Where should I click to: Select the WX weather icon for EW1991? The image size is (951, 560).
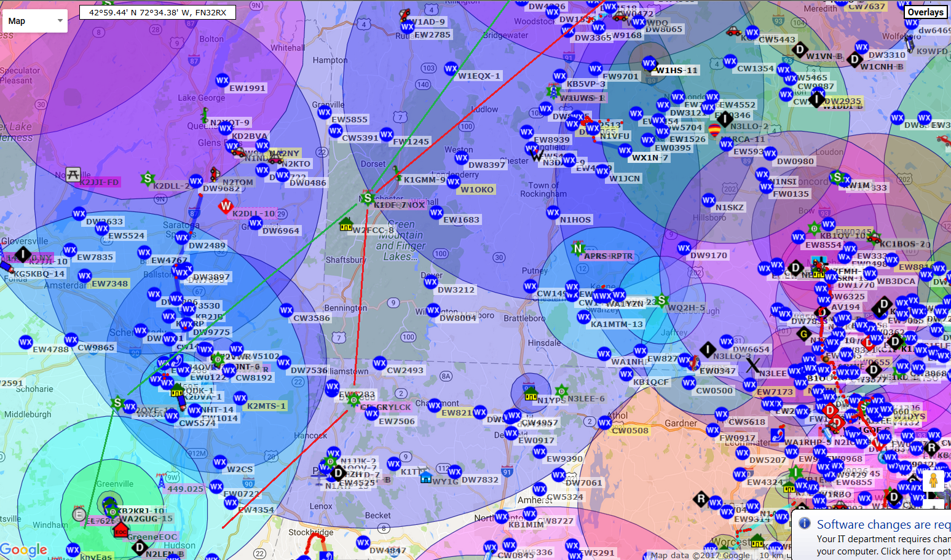point(222,81)
